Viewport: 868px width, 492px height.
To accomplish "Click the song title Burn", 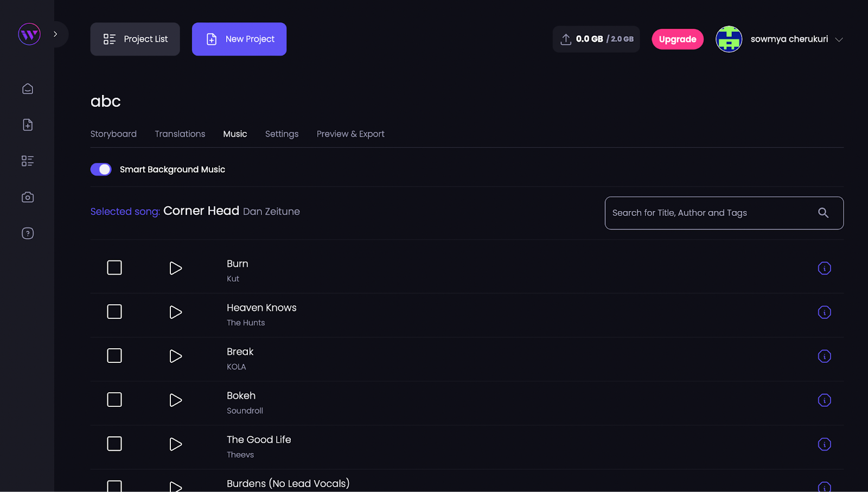I will point(238,264).
